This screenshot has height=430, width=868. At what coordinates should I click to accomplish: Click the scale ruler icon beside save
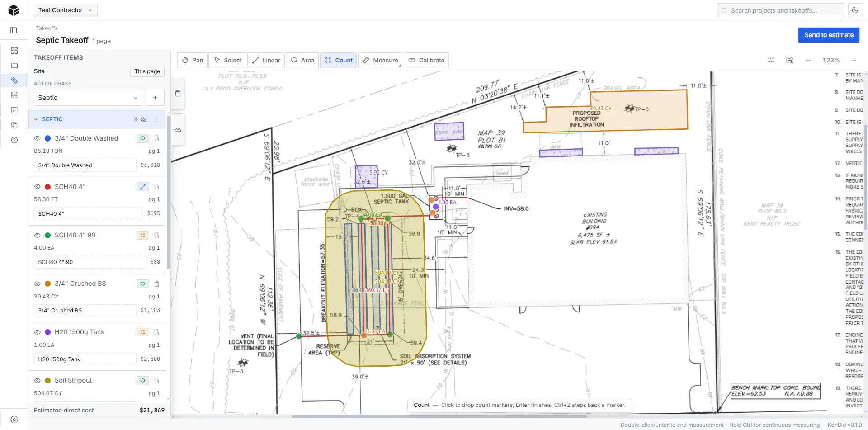point(771,60)
